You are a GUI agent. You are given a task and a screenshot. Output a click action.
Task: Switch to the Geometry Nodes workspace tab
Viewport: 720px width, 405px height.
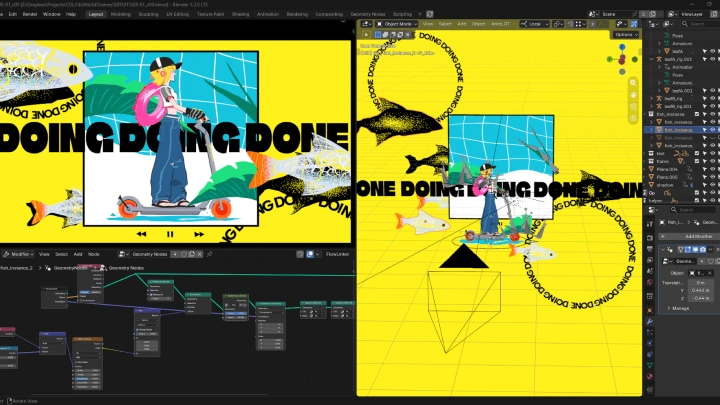click(368, 14)
